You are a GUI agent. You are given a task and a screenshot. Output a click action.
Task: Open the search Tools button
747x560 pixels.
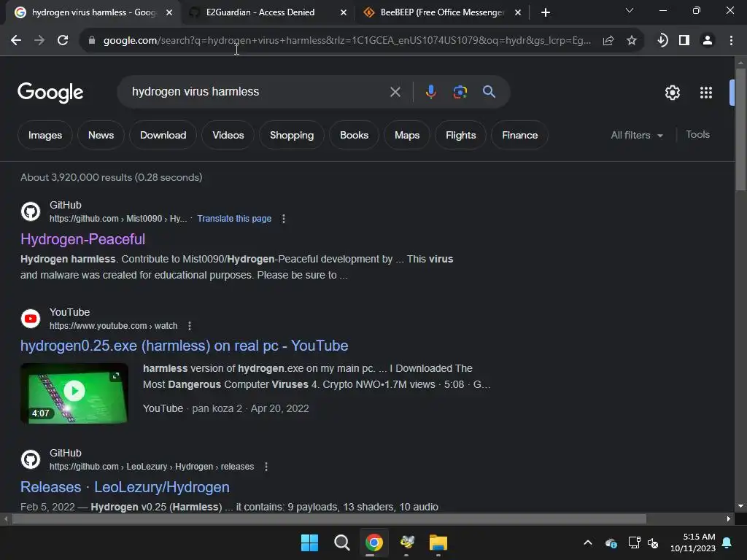click(697, 135)
